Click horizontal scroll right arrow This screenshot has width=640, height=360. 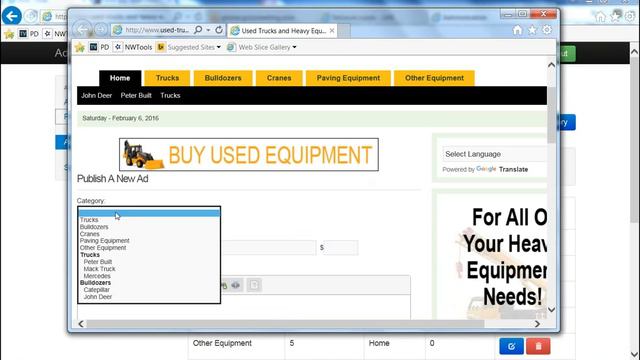pyautogui.click(x=537, y=324)
